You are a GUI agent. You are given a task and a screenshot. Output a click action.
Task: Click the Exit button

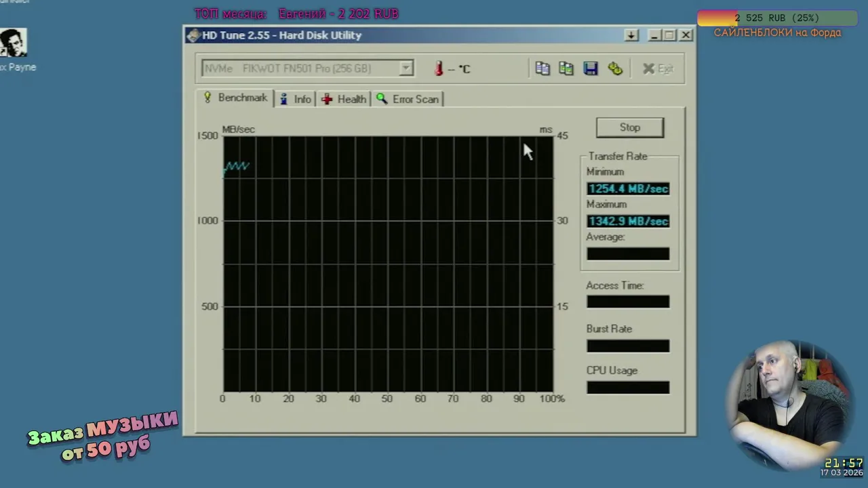pyautogui.click(x=658, y=68)
